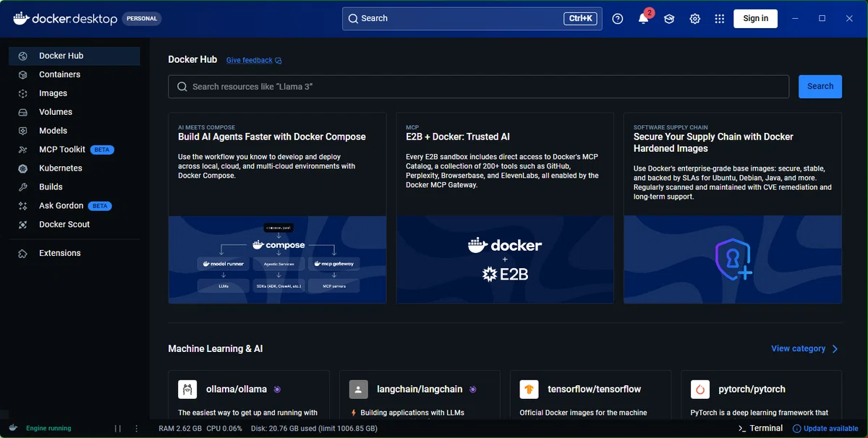Click the View category chevron arrow
The height and width of the screenshot is (438, 868).
pyautogui.click(x=835, y=349)
